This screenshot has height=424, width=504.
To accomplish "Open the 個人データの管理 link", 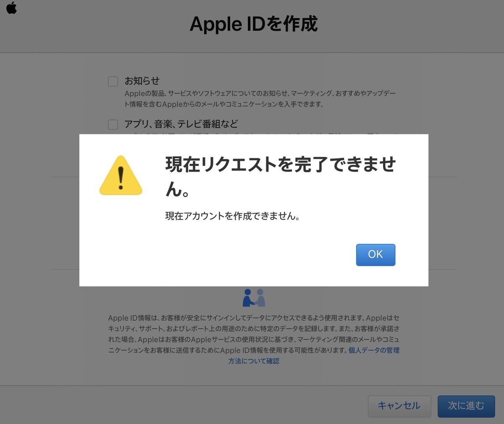I will (374, 350).
